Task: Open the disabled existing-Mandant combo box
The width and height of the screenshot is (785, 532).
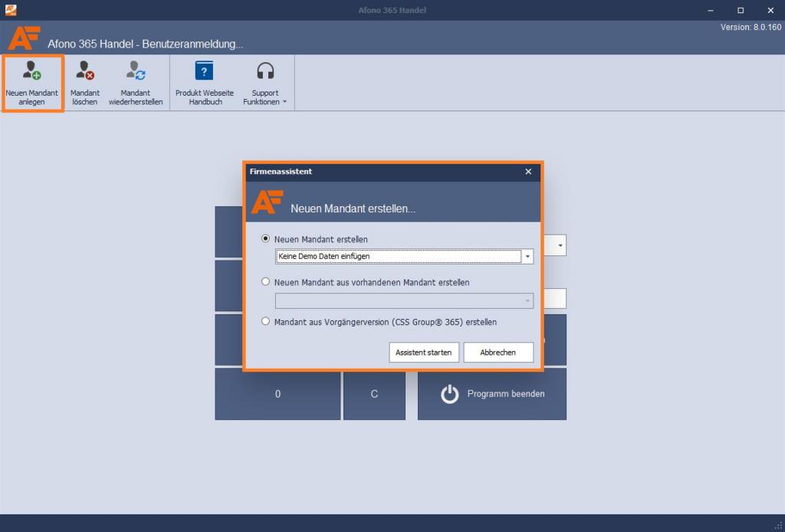Action: pos(404,300)
